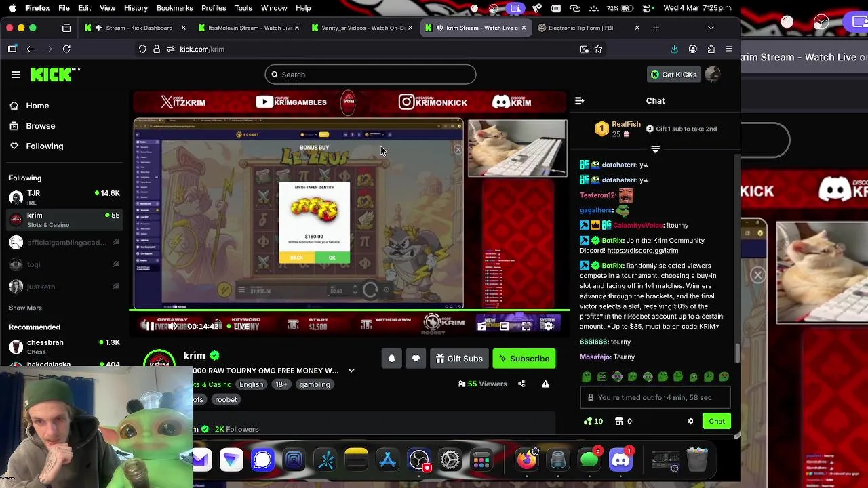
Task: Select the gambling tag
Action: [x=315, y=384]
